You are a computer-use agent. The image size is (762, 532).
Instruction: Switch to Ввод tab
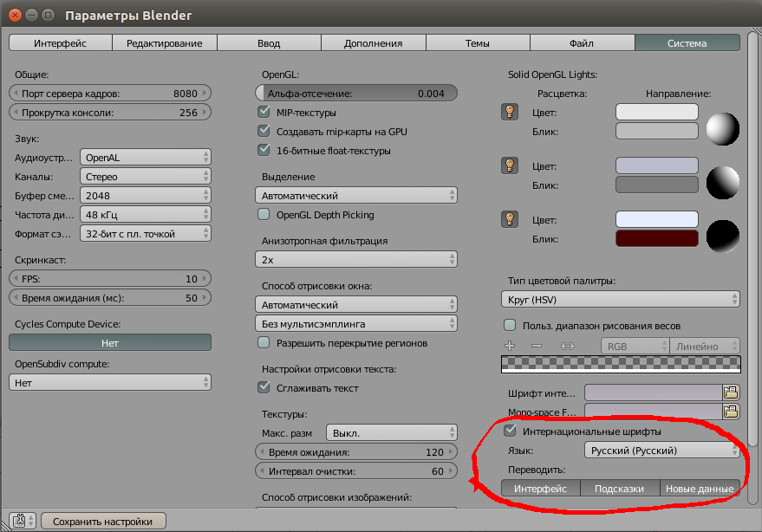click(x=269, y=42)
